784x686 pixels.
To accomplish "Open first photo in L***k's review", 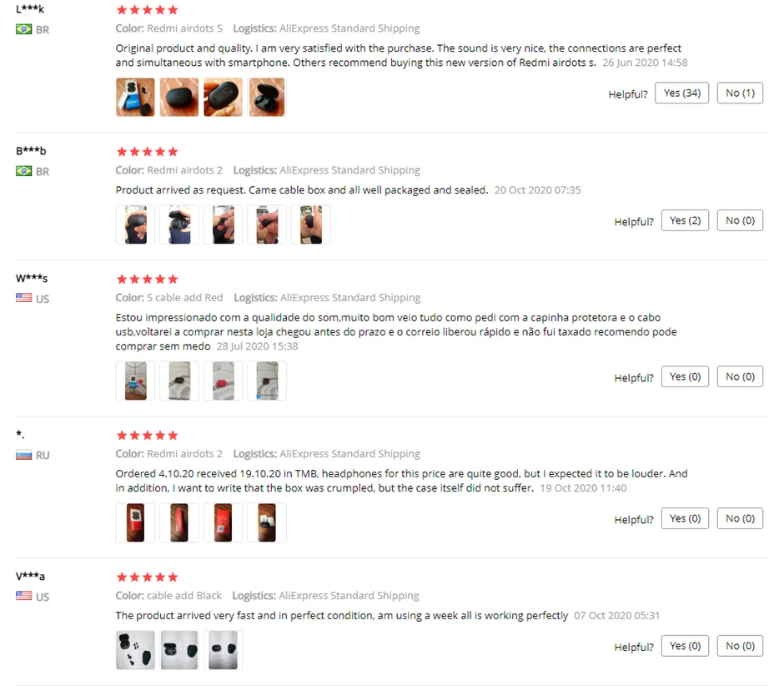I will pos(135,97).
